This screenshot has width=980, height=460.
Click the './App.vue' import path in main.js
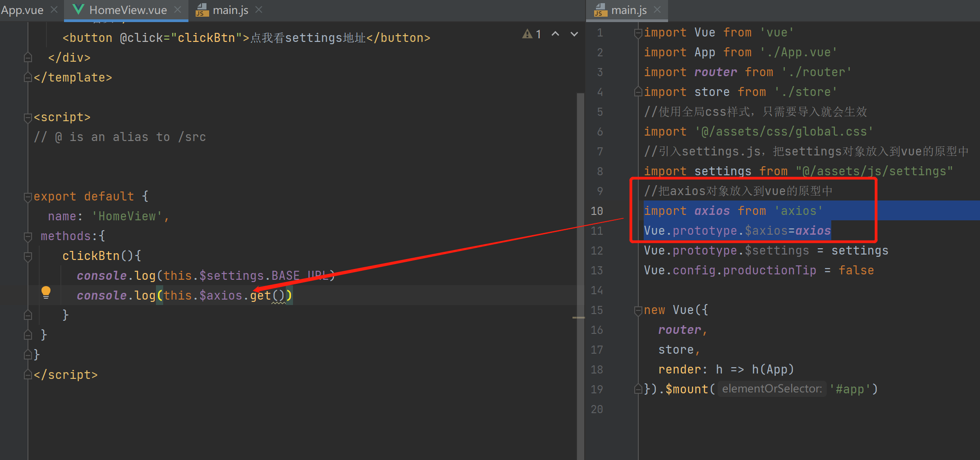click(x=798, y=52)
